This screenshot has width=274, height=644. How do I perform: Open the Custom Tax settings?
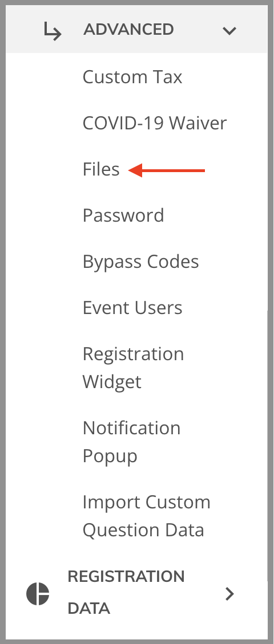pos(132,77)
